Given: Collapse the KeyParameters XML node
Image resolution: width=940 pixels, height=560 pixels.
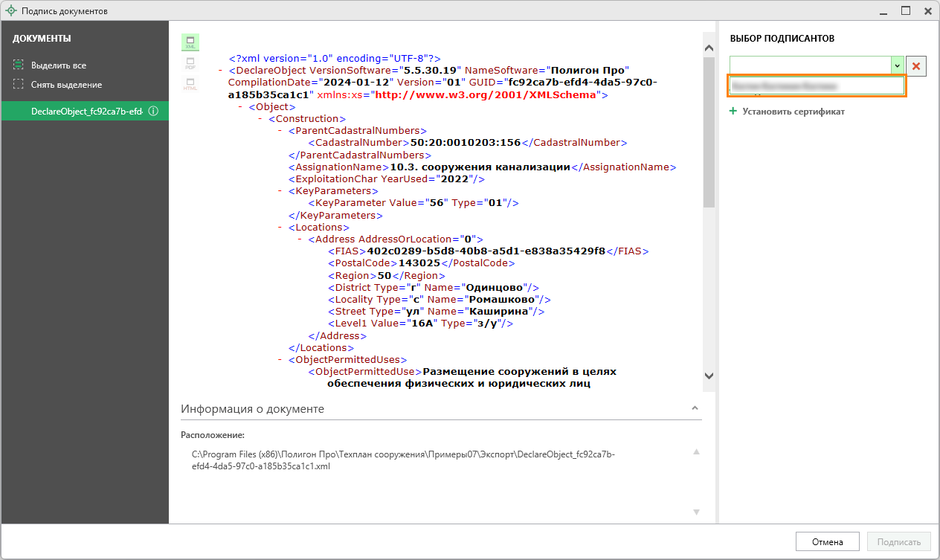Looking at the screenshot, I should pos(280,191).
